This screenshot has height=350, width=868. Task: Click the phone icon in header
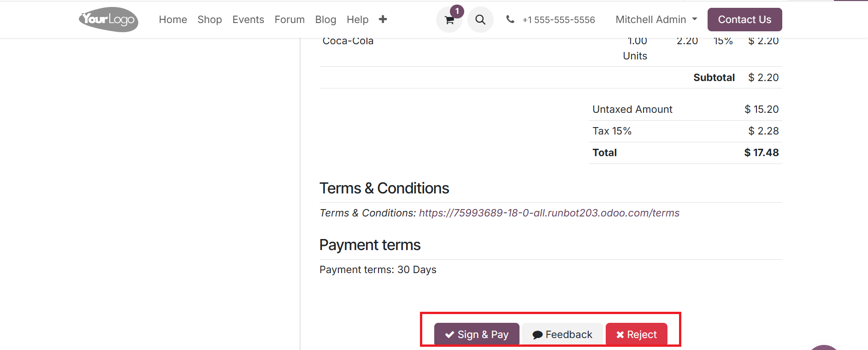[x=510, y=19]
